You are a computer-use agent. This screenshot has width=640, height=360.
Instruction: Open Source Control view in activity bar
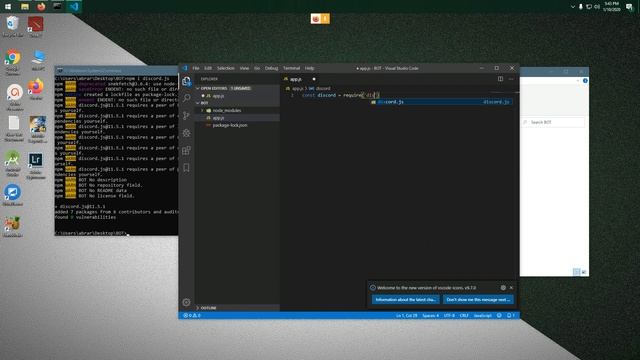pyautogui.click(x=187, y=116)
